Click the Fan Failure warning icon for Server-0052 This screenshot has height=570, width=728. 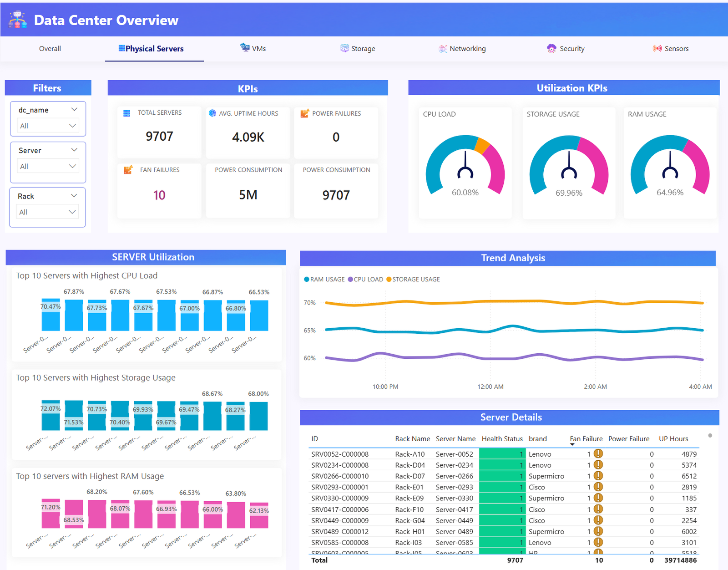[x=598, y=454]
